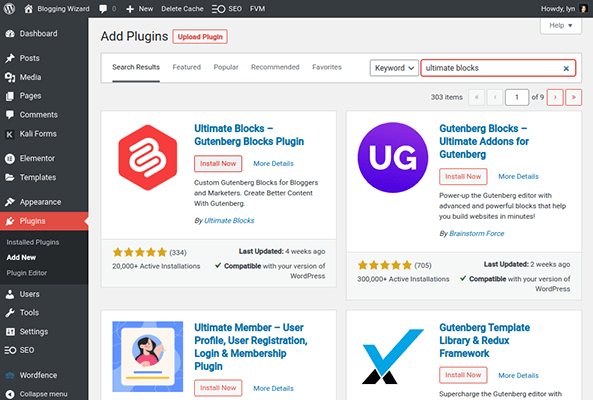
Task: Expand the Help panel
Action: pos(560,26)
